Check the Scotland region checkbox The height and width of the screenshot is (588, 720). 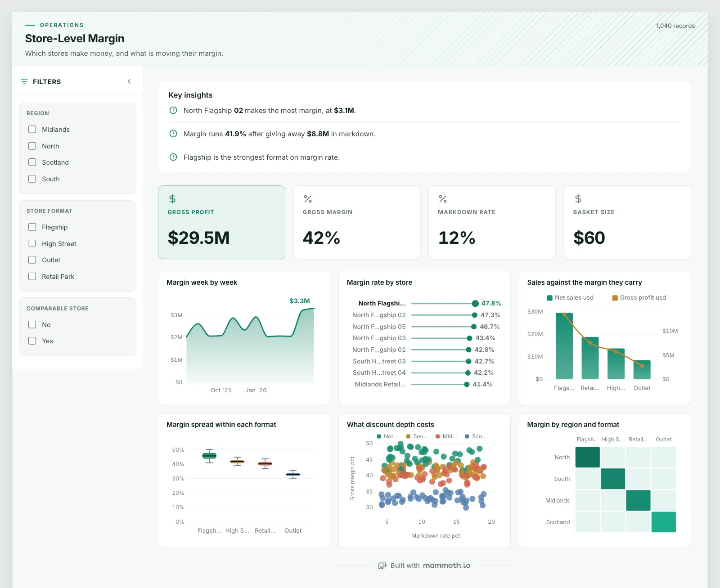click(x=32, y=162)
